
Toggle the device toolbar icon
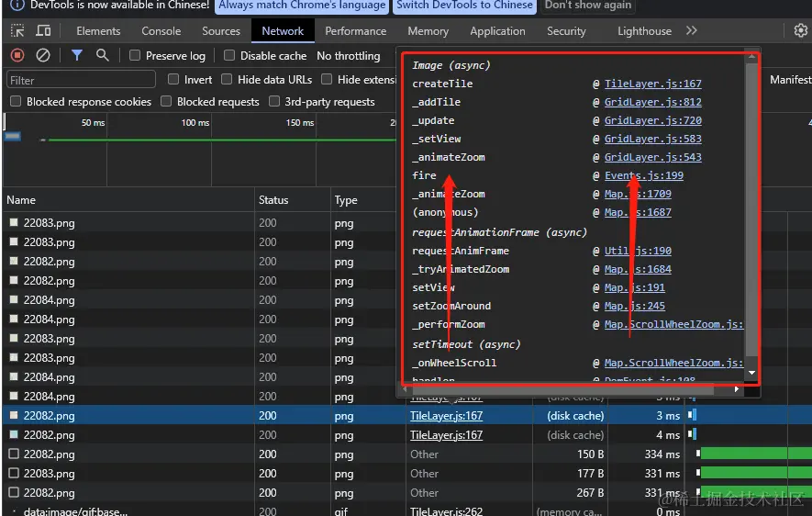click(x=43, y=31)
